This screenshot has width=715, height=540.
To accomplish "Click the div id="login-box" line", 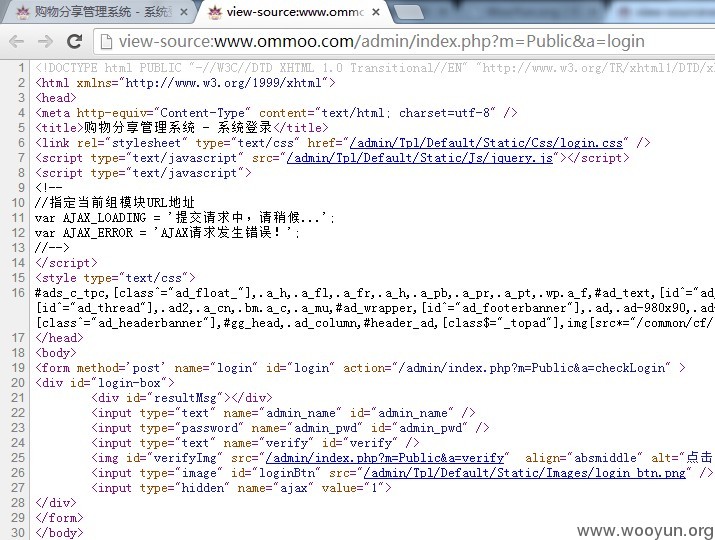I will coord(104,383).
